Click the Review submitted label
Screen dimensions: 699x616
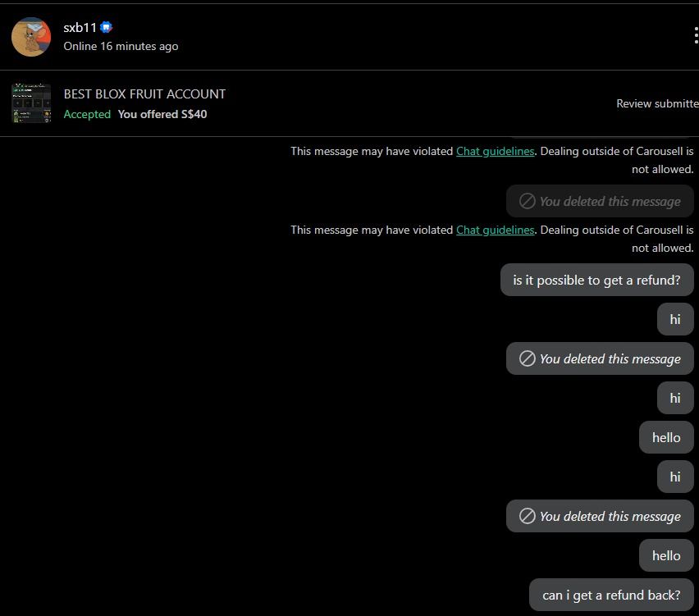pyautogui.click(x=657, y=103)
